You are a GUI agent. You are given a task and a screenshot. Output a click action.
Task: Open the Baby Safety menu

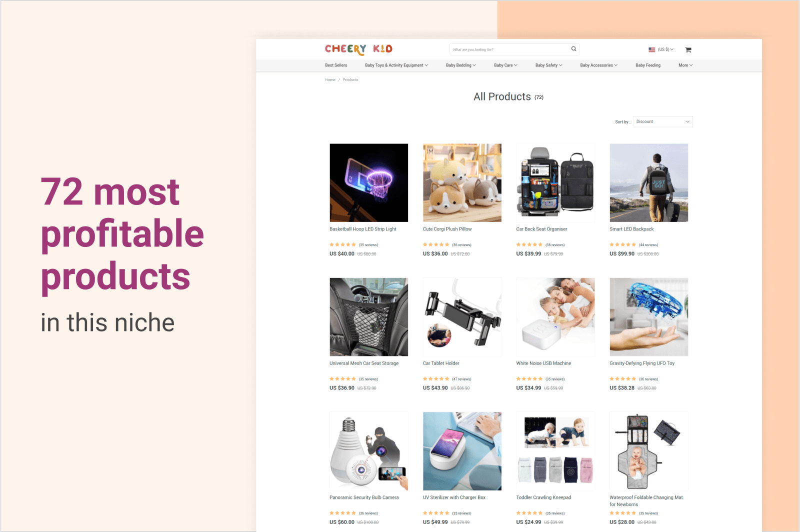coord(549,65)
